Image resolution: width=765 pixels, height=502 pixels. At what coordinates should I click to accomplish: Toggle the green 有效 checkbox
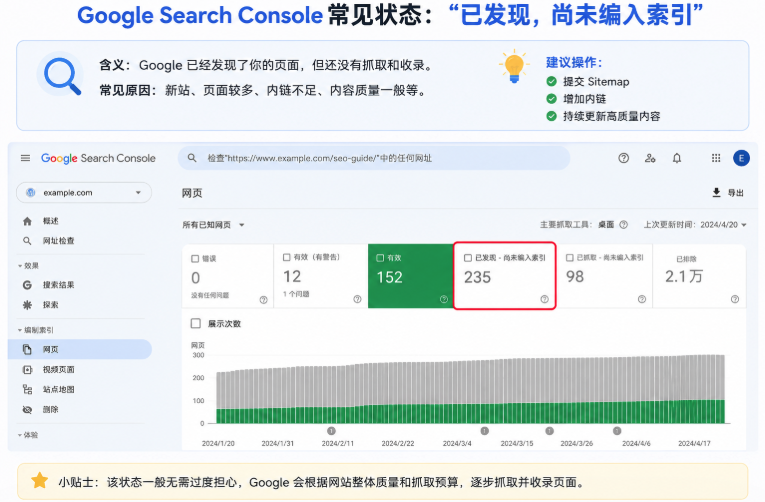point(380,258)
